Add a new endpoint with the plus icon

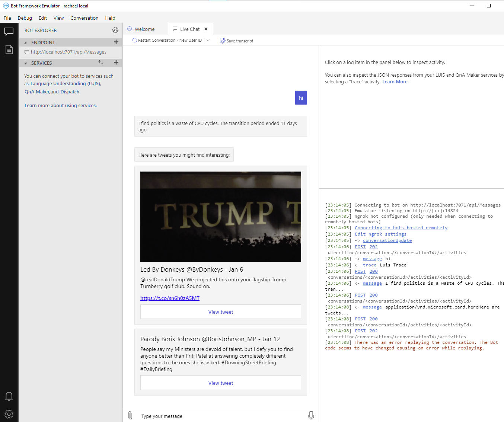point(116,42)
